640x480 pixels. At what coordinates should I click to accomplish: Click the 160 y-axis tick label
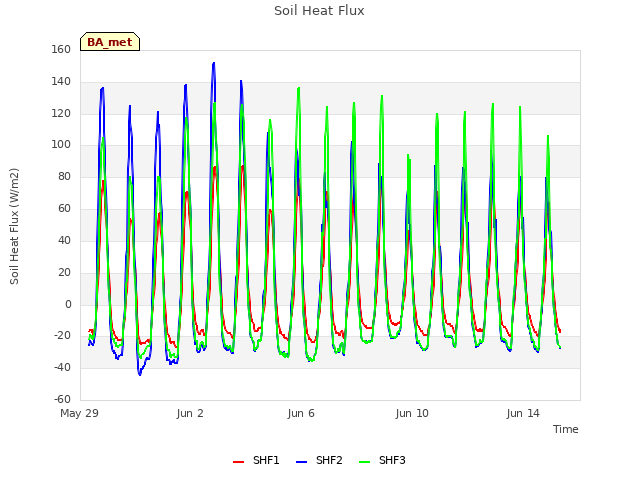coord(61,49)
